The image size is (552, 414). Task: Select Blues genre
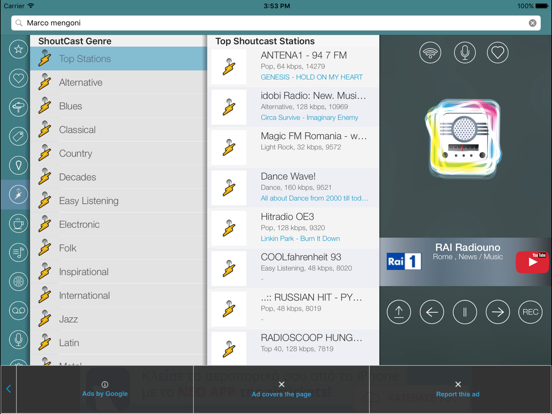(118, 106)
